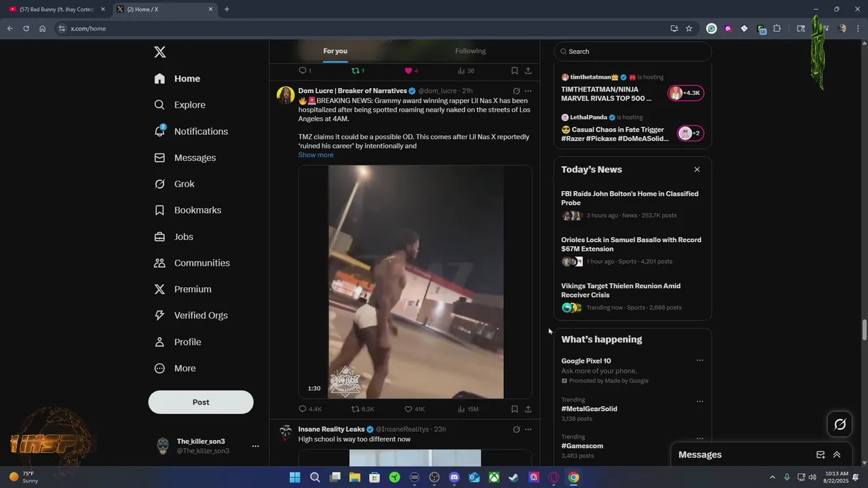
Task: Open Grok from the sidebar
Action: coord(174,184)
